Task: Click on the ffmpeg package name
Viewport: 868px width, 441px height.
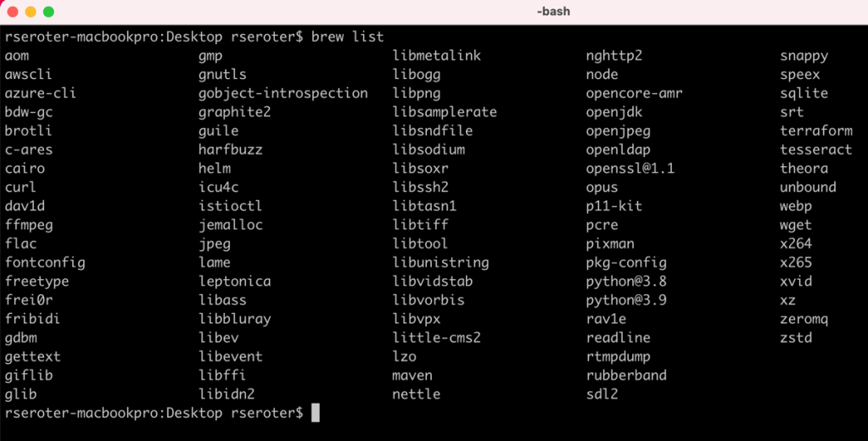Action: point(28,225)
